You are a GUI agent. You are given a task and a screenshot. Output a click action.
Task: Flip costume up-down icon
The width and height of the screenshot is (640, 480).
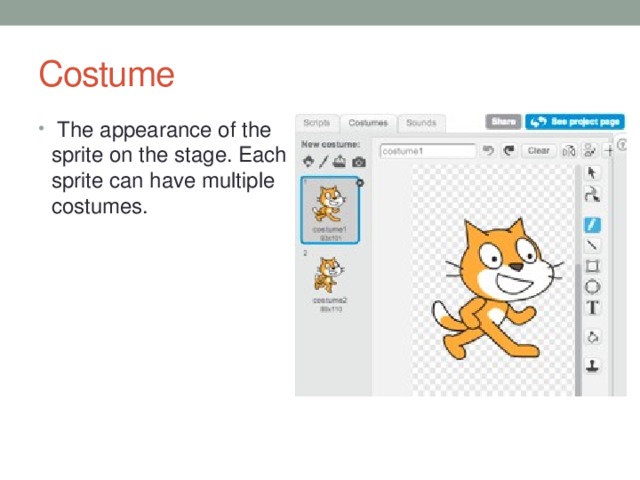[x=589, y=150]
